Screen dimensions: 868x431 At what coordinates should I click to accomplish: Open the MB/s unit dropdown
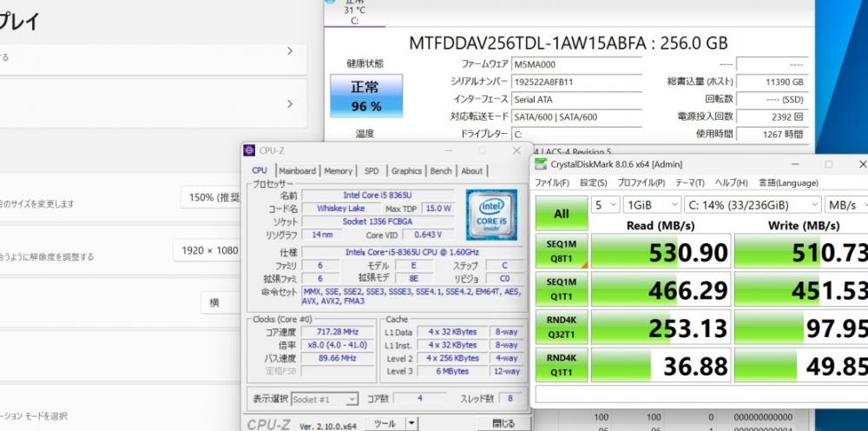[846, 204]
